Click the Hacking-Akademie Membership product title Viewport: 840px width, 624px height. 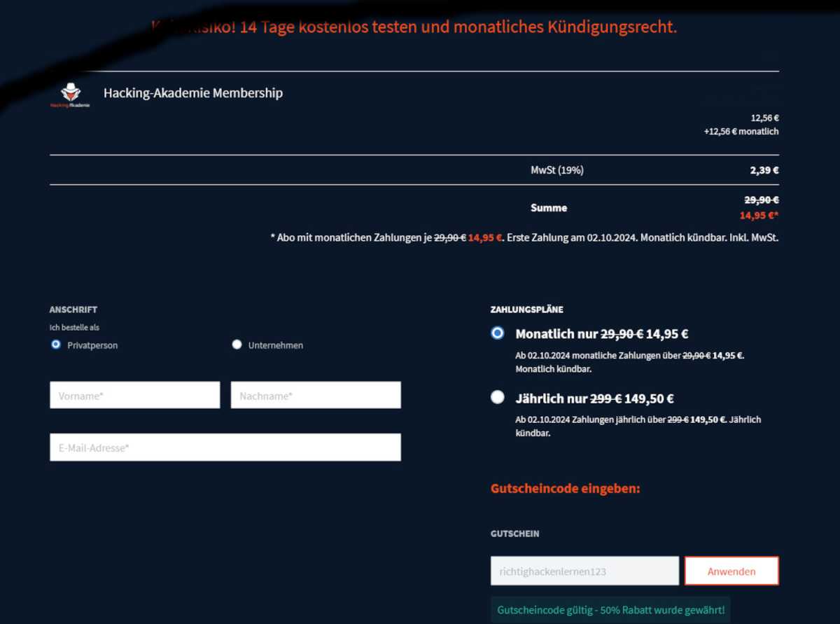pos(193,92)
